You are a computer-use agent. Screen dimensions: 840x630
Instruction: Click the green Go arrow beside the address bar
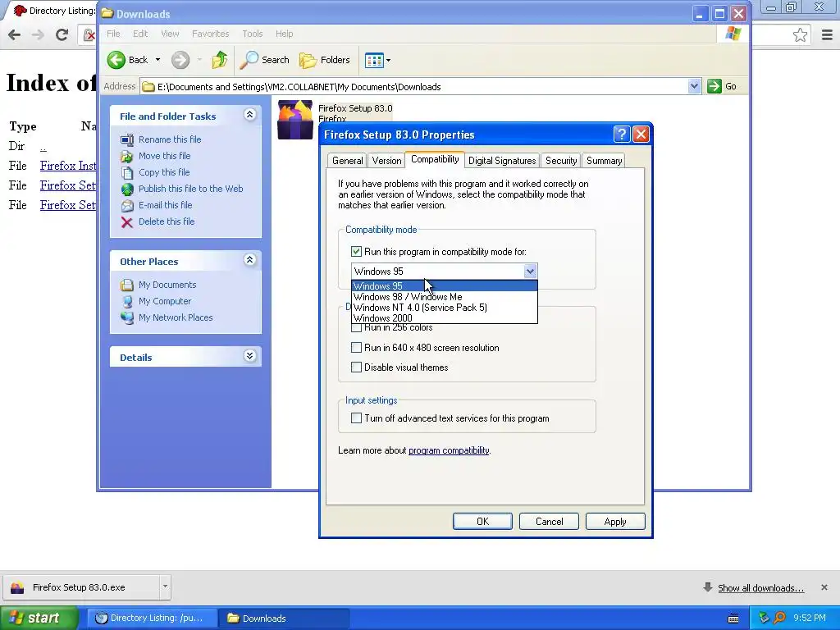point(714,86)
